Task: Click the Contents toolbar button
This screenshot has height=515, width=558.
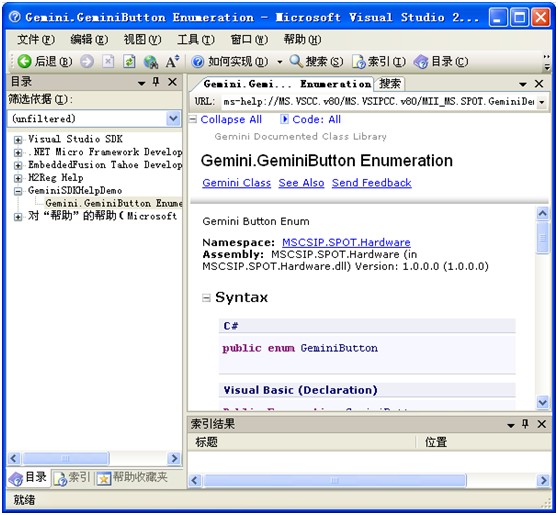Action: (441, 62)
